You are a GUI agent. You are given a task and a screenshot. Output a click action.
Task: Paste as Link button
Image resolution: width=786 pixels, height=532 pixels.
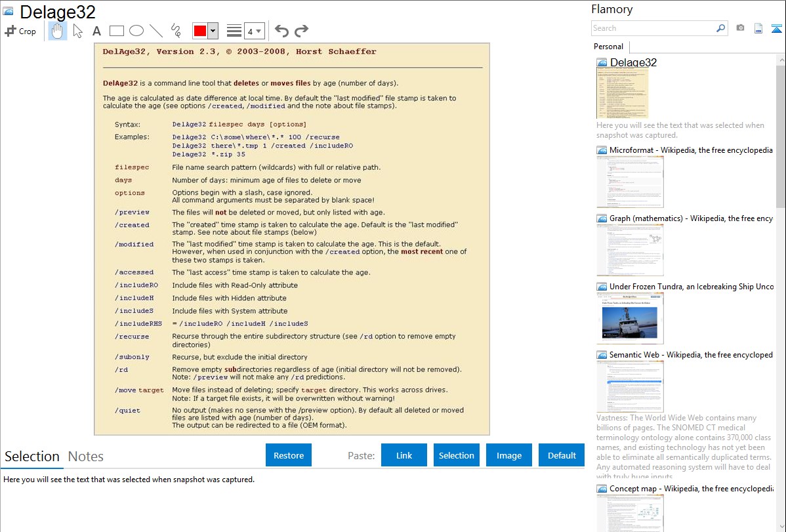[404, 455]
